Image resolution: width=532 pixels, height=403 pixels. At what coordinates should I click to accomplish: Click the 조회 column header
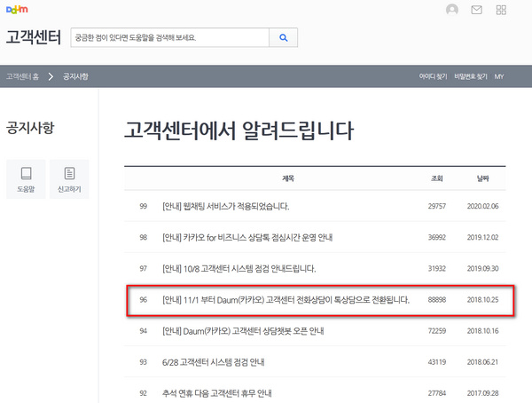click(436, 178)
